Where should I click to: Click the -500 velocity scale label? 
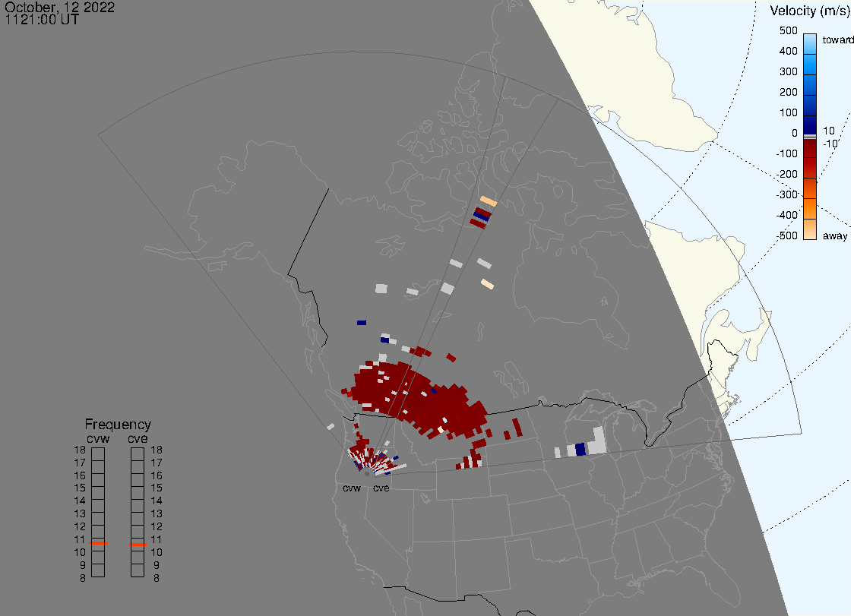tap(786, 235)
